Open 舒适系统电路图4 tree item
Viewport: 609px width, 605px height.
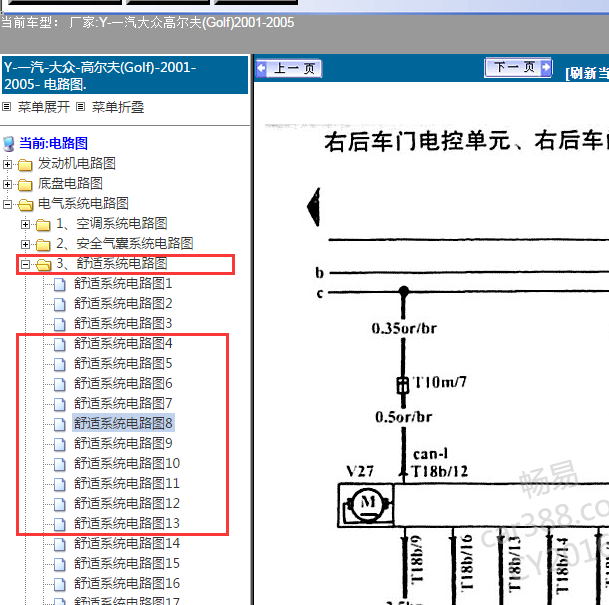pyautogui.click(x=123, y=344)
